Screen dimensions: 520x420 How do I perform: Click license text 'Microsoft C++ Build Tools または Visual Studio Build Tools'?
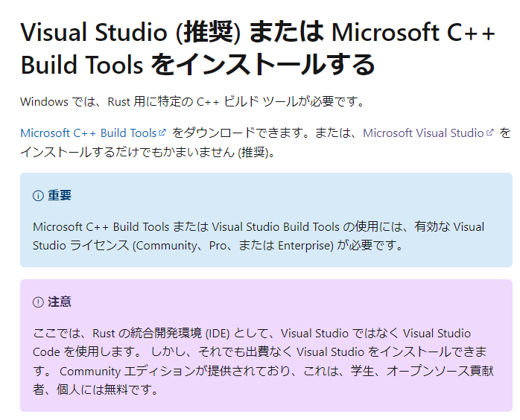pyautogui.click(x=186, y=227)
